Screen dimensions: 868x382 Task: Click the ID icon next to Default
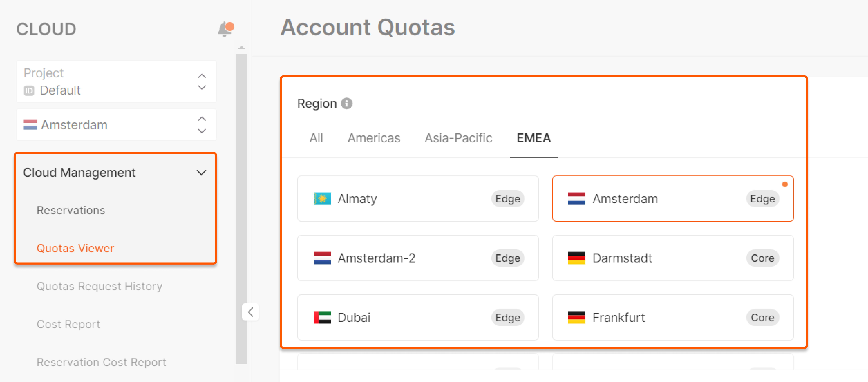pyautogui.click(x=29, y=91)
